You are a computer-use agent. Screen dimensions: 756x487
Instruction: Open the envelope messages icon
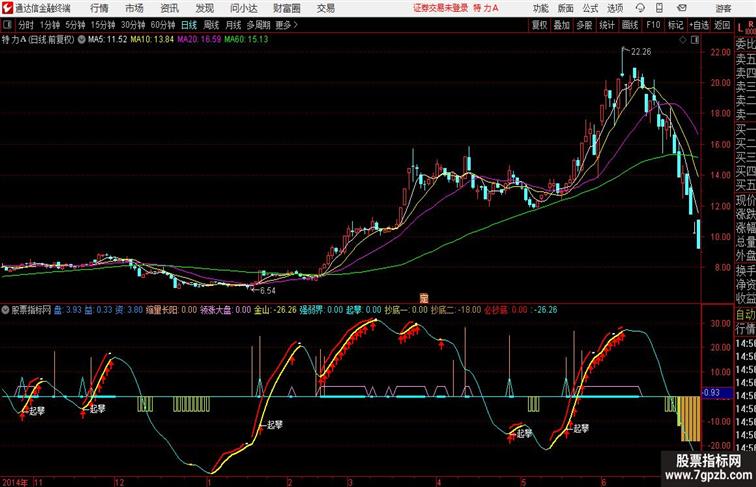(682, 8)
